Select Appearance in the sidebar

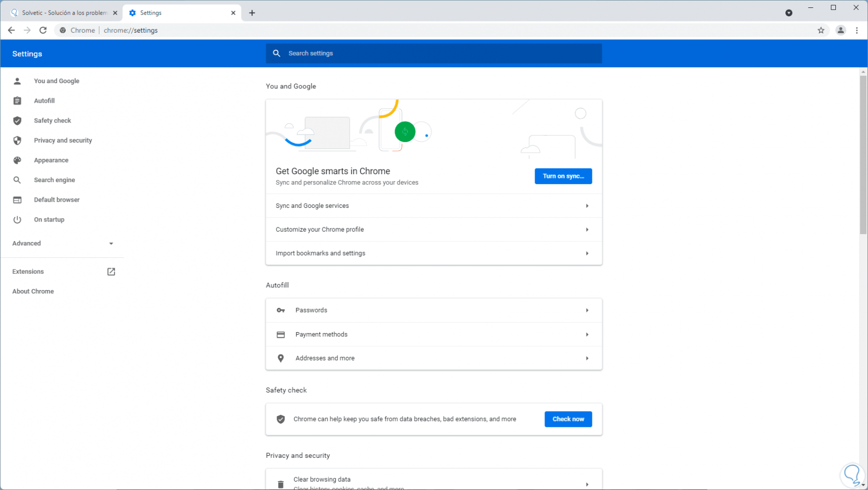click(x=51, y=161)
